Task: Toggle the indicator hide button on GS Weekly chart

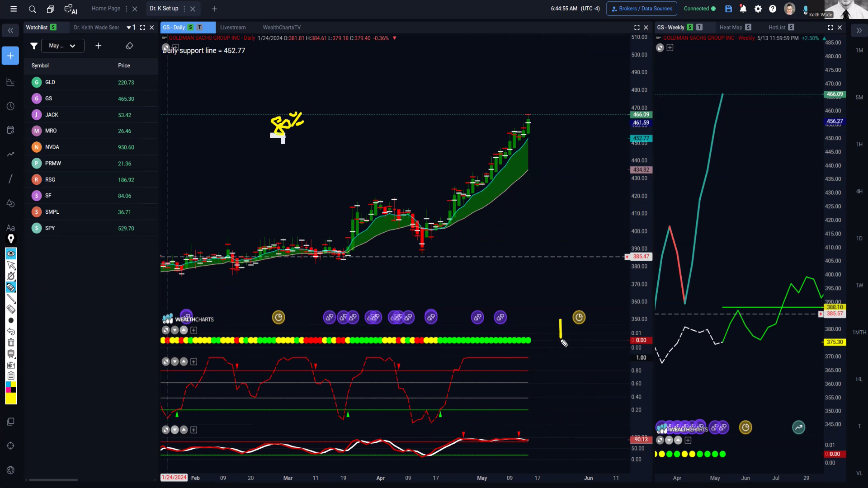Action: coord(660,440)
